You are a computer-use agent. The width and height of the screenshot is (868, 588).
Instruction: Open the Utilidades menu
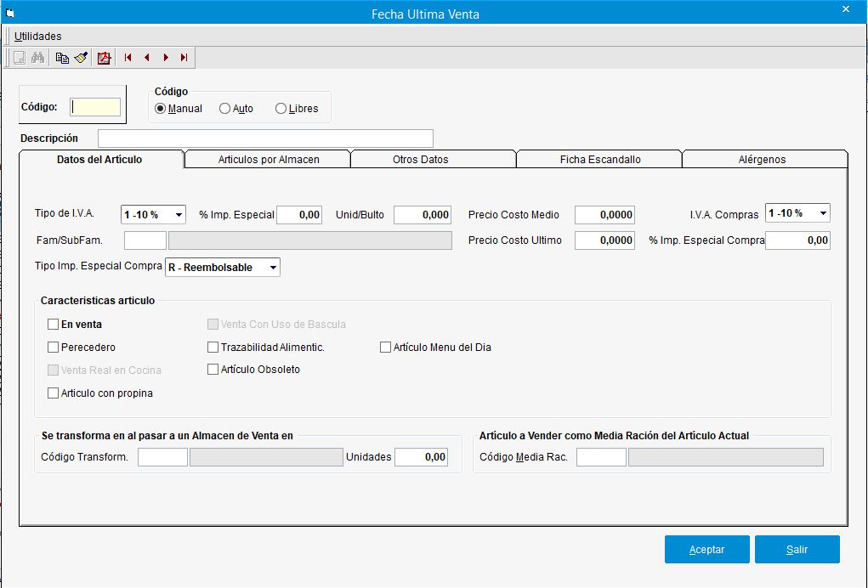tap(37, 37)
